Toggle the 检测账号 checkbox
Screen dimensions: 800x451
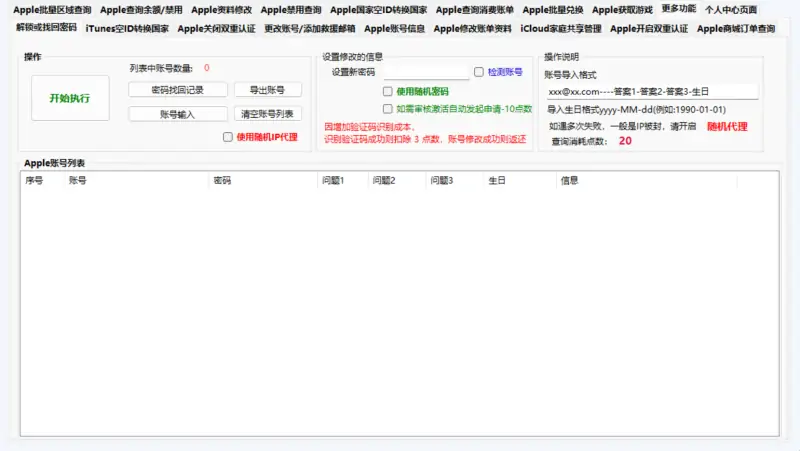tap(479, 72)
